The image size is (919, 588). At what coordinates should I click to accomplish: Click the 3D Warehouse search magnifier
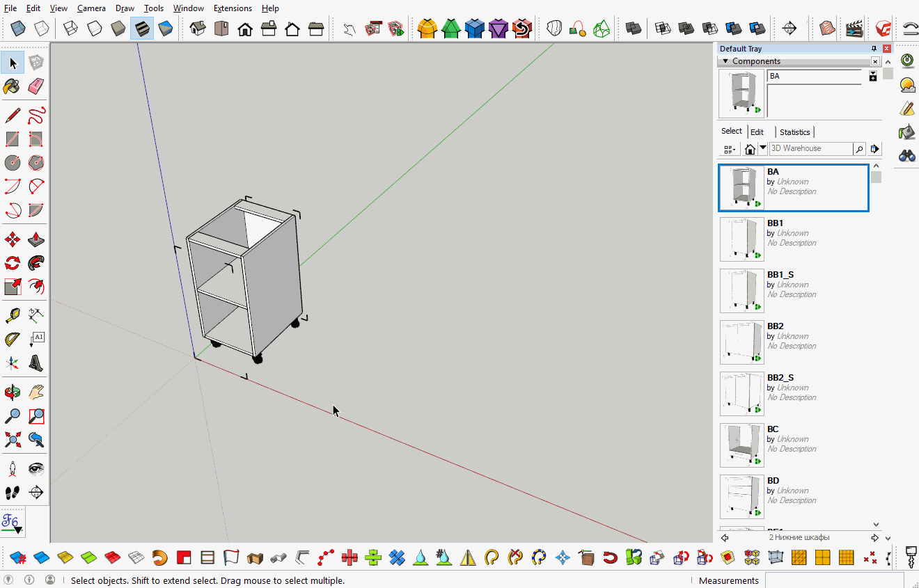coord(859,148)
